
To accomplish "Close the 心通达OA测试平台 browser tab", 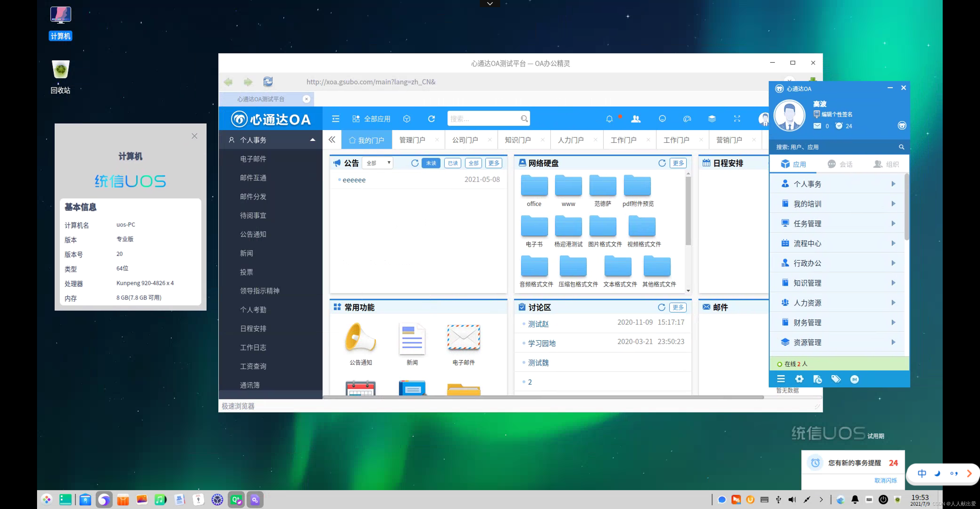I will pyautogui.click(x=306, y=99).
